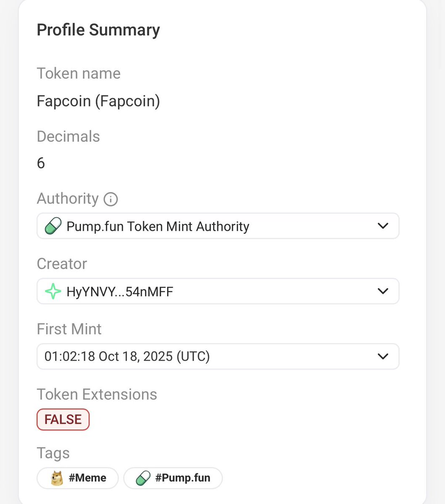Expand the Authority dropdown chevron
445x504 pixels.
point(383,226)
